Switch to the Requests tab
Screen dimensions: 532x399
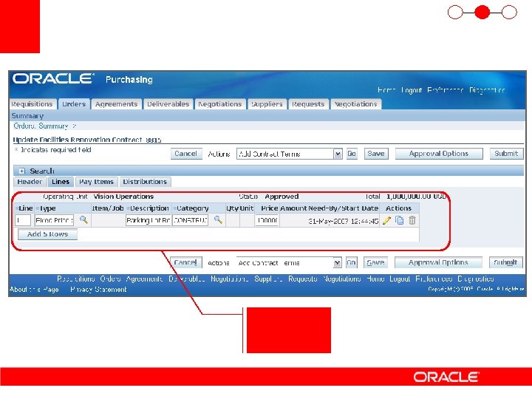click(x=308, y=104)
